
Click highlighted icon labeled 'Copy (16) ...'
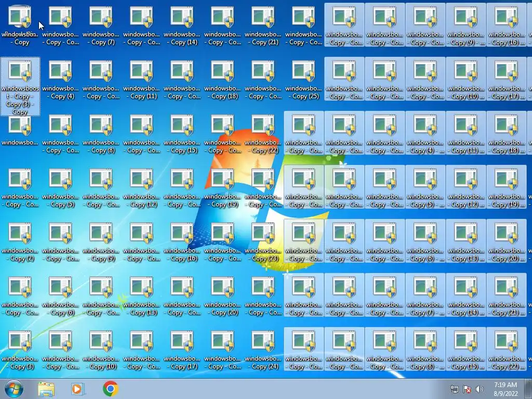tap(506, 26)
